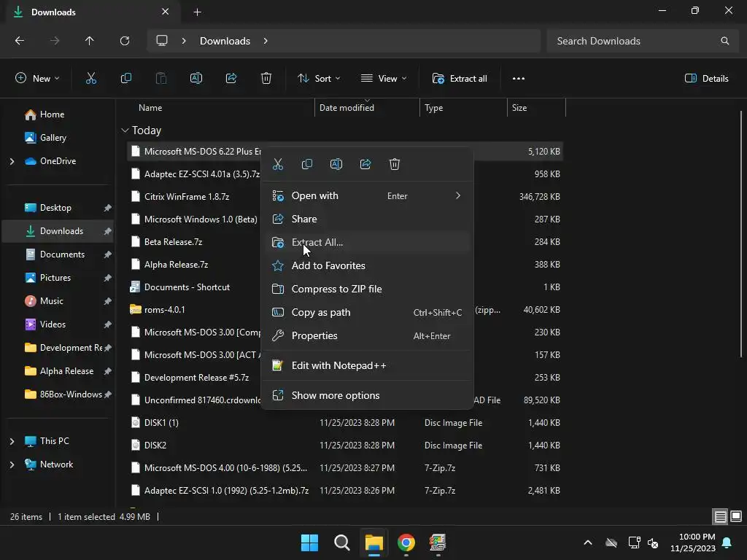747x560 pixels.
Task: Show hidden system tray icons
Action: (x=588, y=542)
